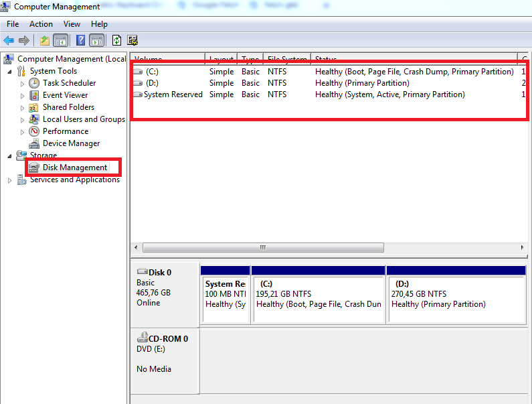
Task: Click the Services and Applications icon
Action: pos(21,180)
